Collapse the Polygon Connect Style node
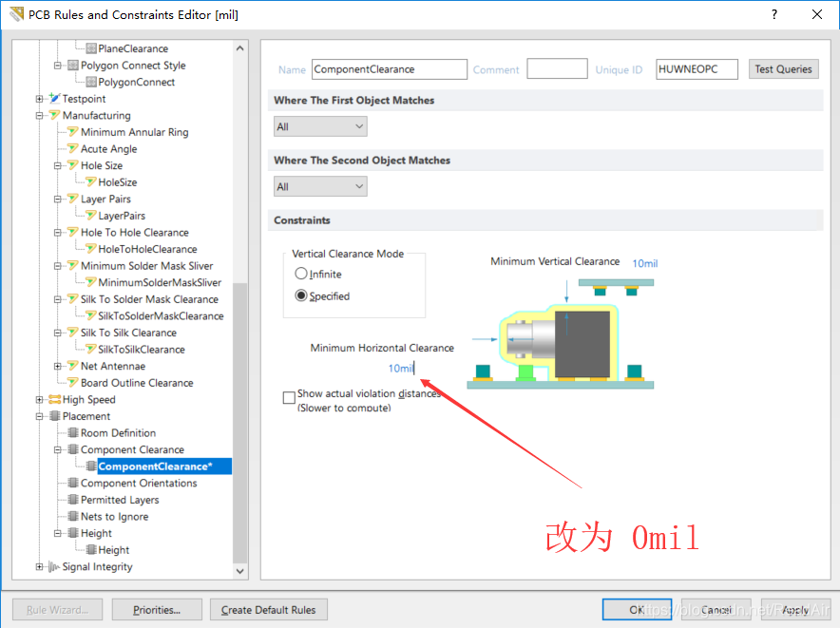 pos(57,66)
